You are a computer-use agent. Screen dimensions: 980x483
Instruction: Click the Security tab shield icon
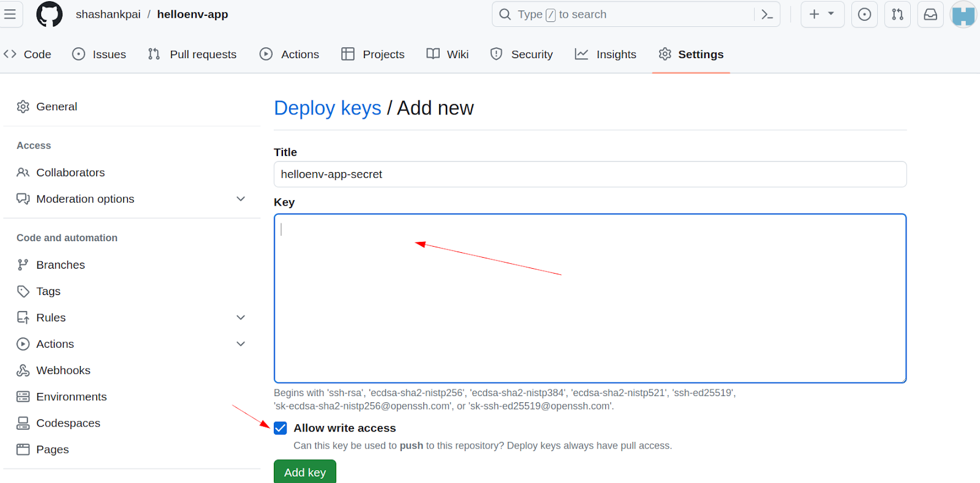tap(496, 54)
